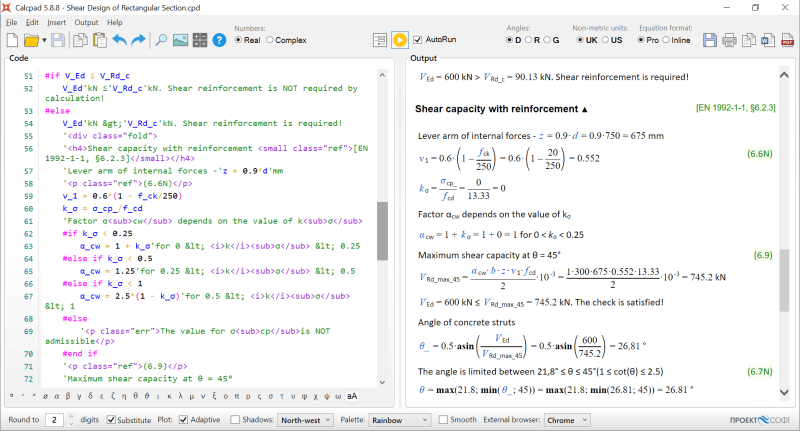Copy the selected code
The width and height of the screenshot is (800, 431).
click(80, 40)
